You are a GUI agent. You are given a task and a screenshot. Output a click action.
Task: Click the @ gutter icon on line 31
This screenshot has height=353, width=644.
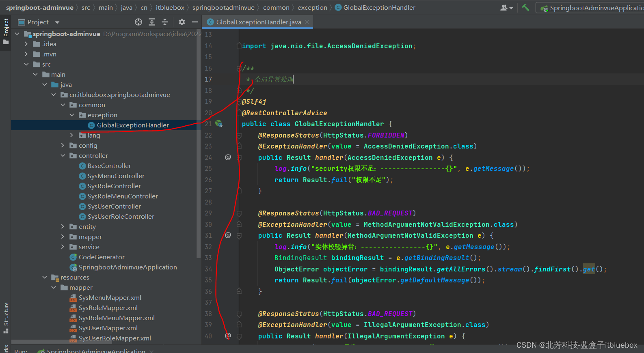[x=228, y=235]
